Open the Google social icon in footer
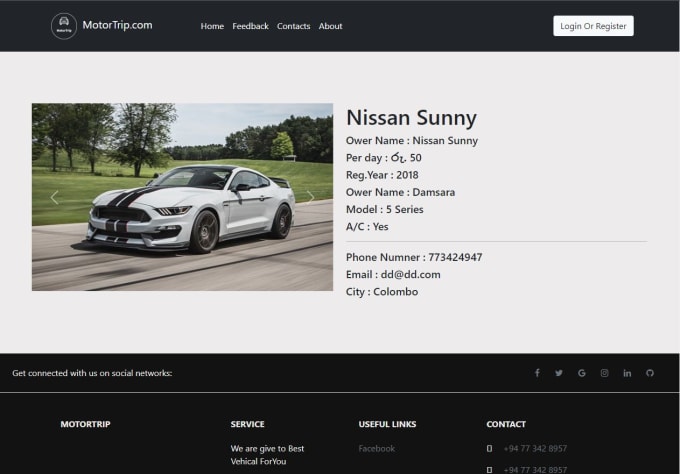Image resolution: width=680 pixels, height=474 pixels. [x=582, y=373]
